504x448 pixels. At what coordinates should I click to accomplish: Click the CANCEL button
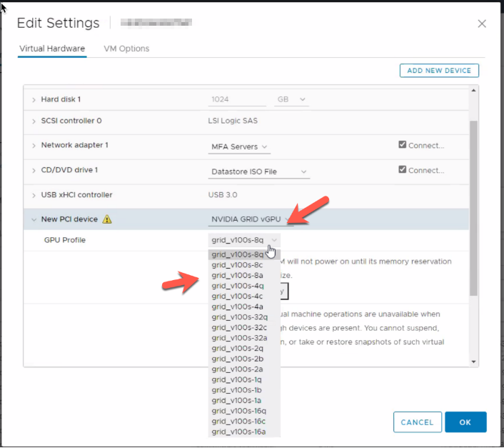pyautogui.click(x=417, y=422)
